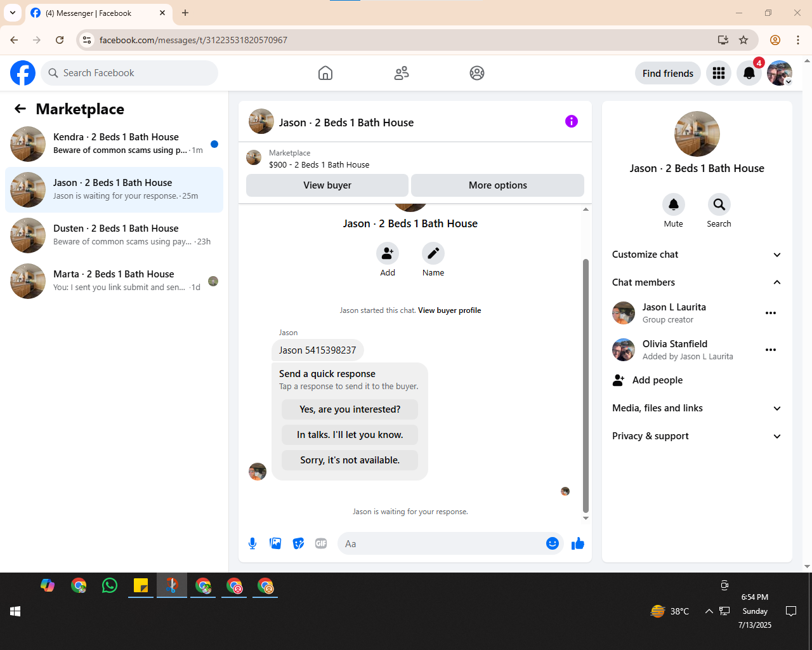Record a voice clip with the microphone
The height and width of the screenshot is (650, 812).
click(252, 543)
